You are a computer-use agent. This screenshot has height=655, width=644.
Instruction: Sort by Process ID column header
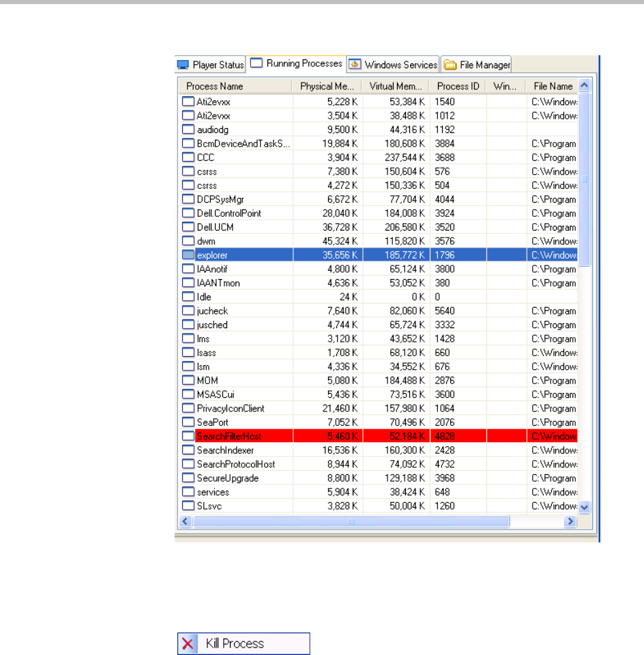[458, 87]
